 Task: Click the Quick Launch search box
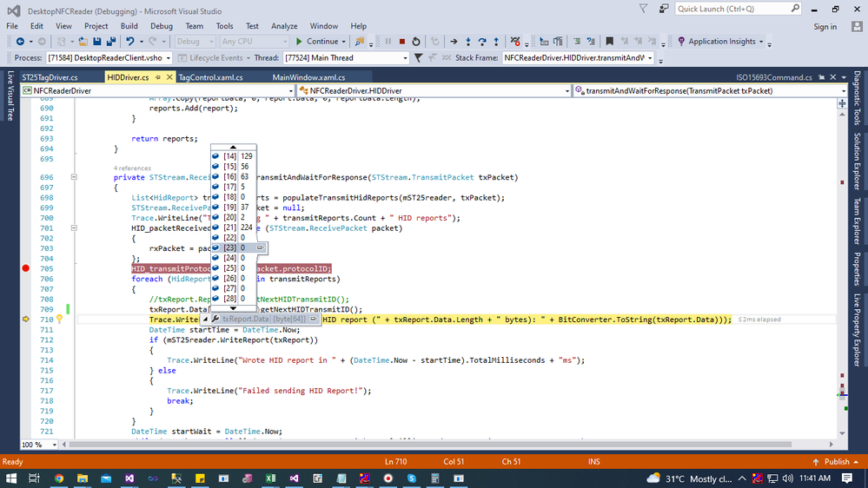coord(732,9)
